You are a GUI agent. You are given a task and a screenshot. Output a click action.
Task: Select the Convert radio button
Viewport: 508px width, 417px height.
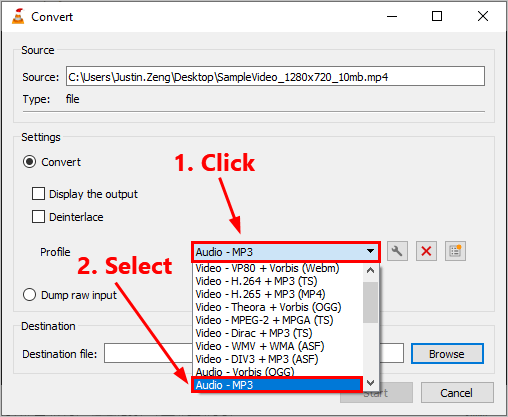29,162
